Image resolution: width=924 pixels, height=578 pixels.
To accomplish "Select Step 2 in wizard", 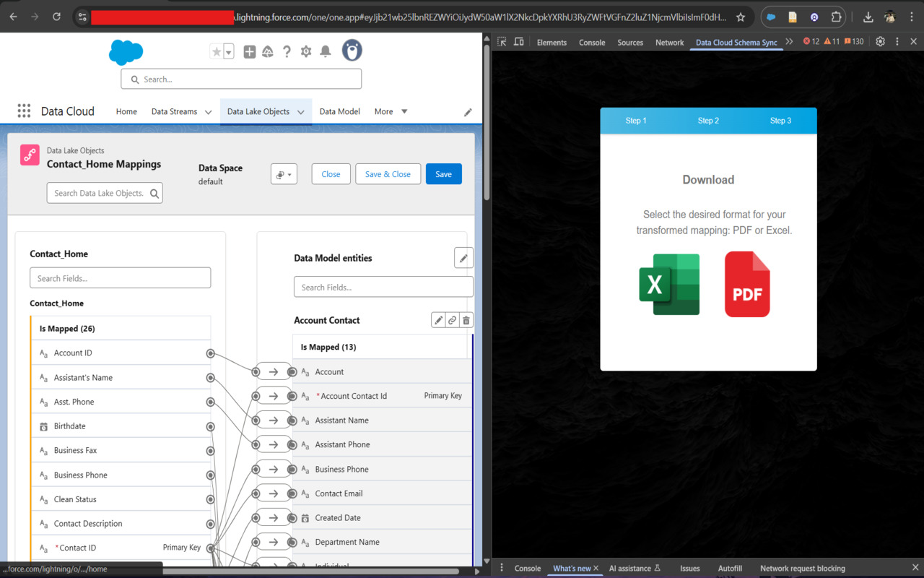I will 708,121.
